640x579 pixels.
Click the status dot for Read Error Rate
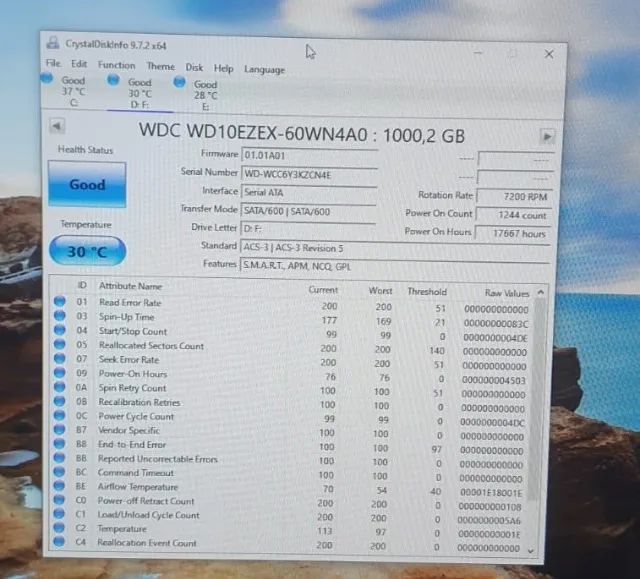(60, 301)
